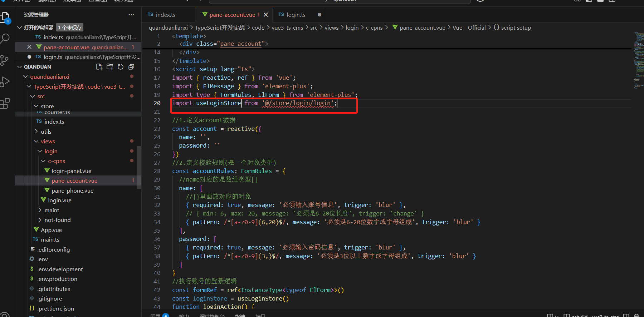Open .gitattributes file

(x=78, y=289)
